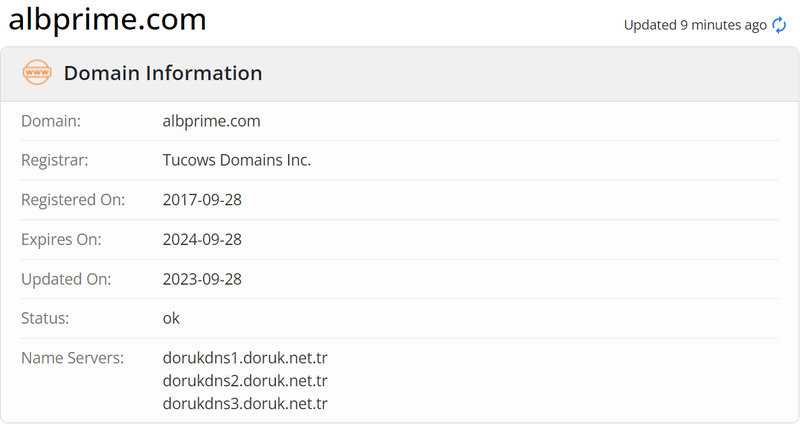This screenshot has height=424, width=800.
Task: Select the updated date 2023-09-28
Action: (202, 279)
